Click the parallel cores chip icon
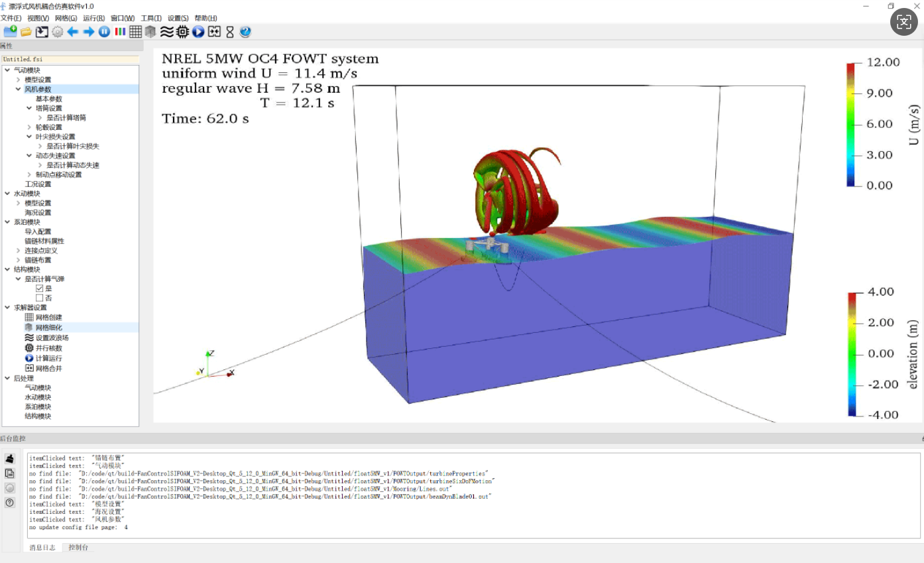924x563 pixels. point(182,32)
